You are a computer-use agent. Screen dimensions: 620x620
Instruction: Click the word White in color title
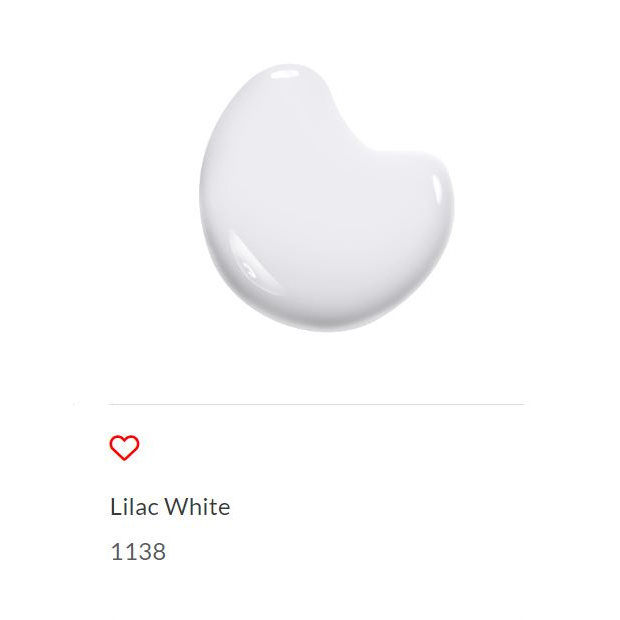(197, 507)
